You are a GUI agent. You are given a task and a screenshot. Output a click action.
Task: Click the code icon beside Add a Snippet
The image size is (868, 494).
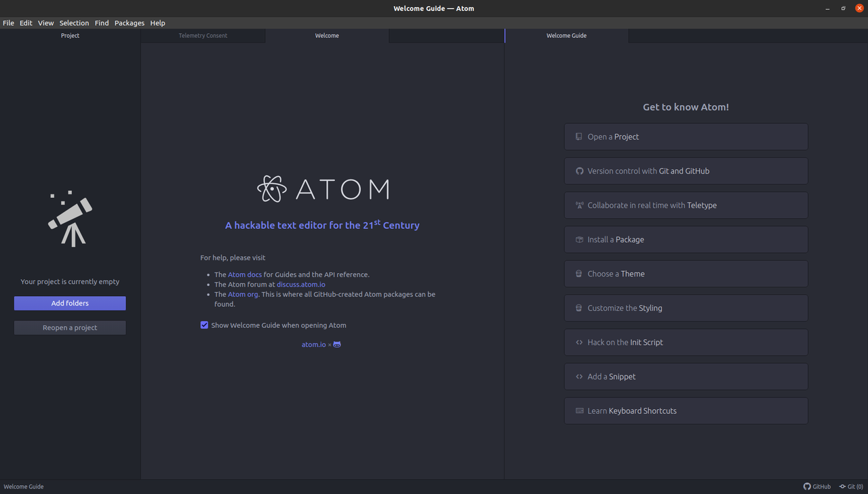(579, 376)
